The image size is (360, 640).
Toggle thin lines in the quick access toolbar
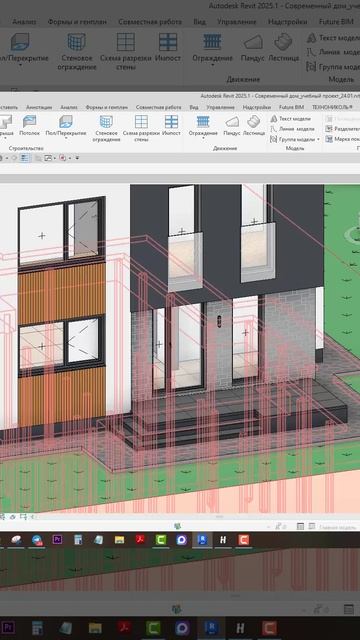pos(24,158)
